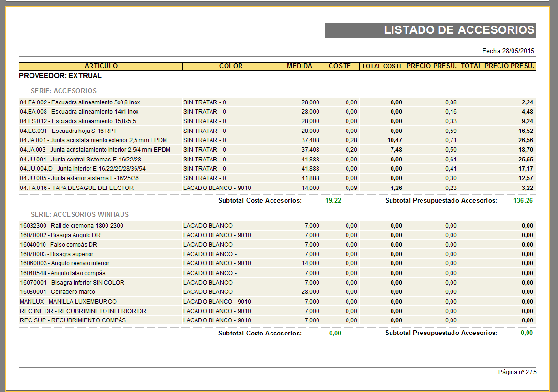558x392 pixels.
Task: Select row 04.JA.001 Junta acristalamiento exterior
Action: pyautogui.click(x=277, y=140)
